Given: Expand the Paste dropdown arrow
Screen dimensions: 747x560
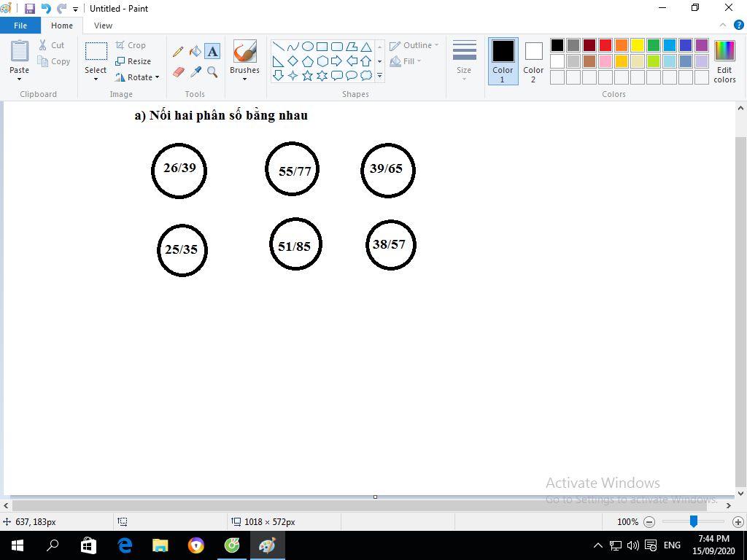Looking at the screenshot, I should [20, 79].
